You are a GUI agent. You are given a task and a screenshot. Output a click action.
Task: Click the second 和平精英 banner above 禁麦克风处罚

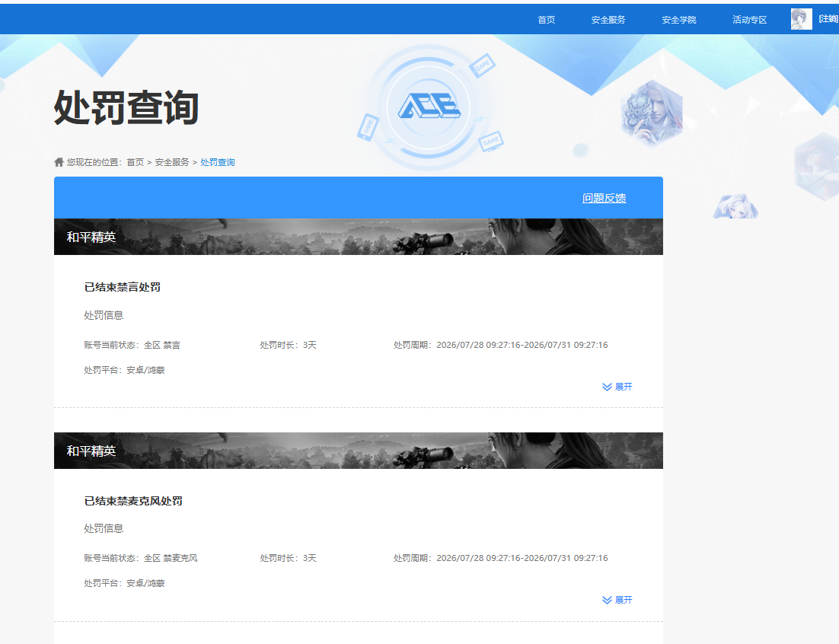point(359,451)
